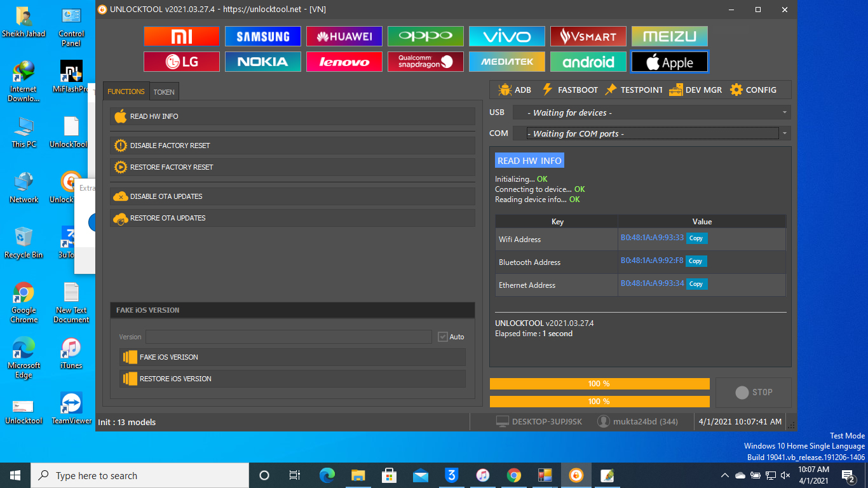Open DEV MGR device manager

tap(695, 90)
